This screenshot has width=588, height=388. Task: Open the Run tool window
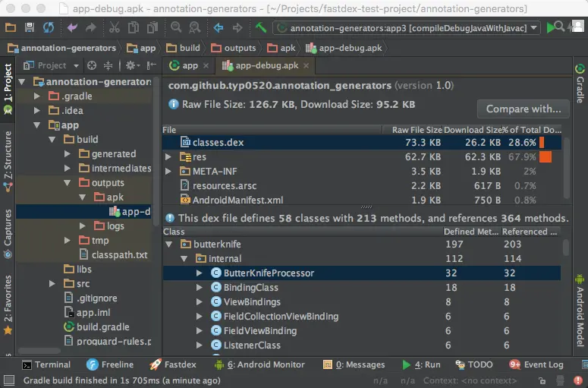click(421, 364)
